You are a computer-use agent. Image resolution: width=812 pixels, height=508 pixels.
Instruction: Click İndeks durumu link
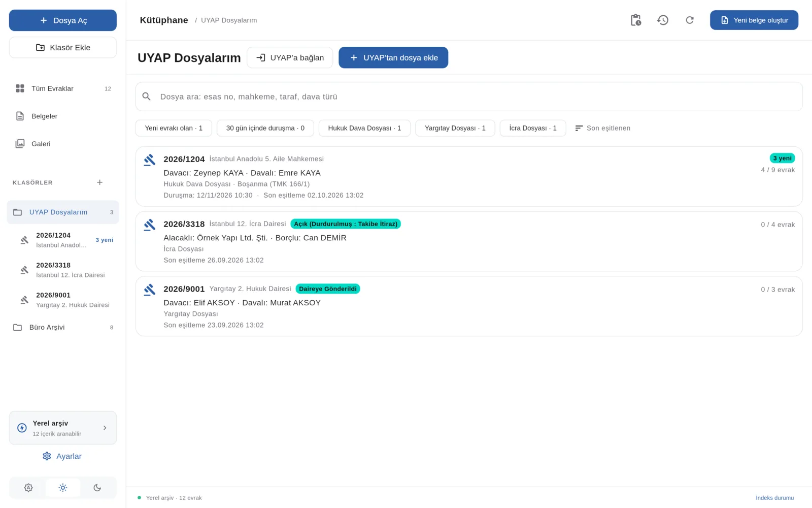coord(774,498)
